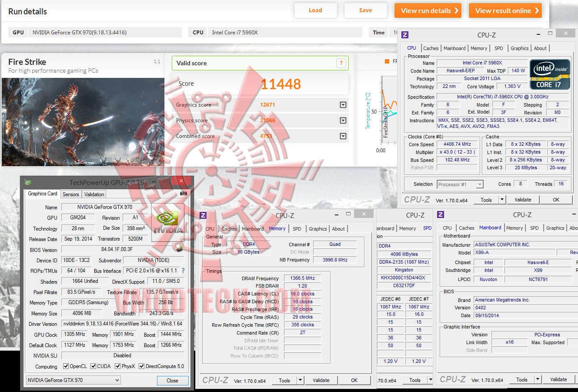Click the GPU-Z Name field value
This screenshot has height=392, width=578.
point(105,207)
